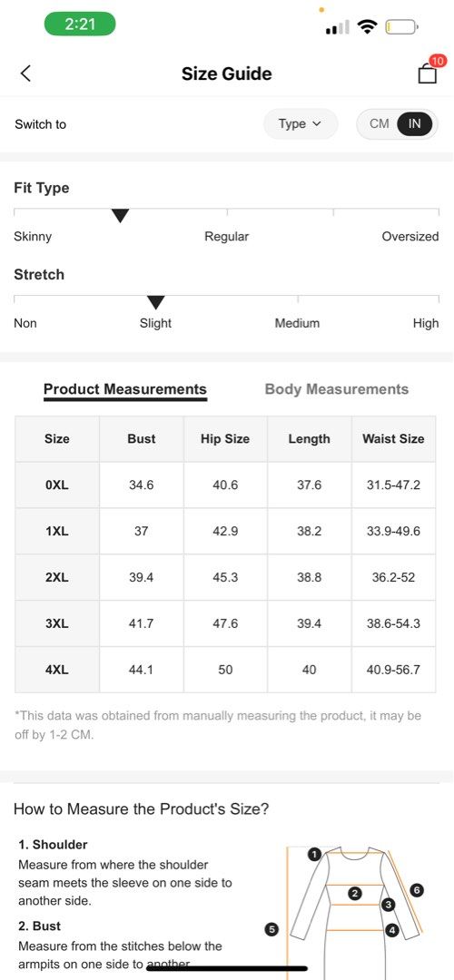Viewport: 454px width, 980px height.
Task: Tap the battery indicator icon
Action: (x=401, y=27)
